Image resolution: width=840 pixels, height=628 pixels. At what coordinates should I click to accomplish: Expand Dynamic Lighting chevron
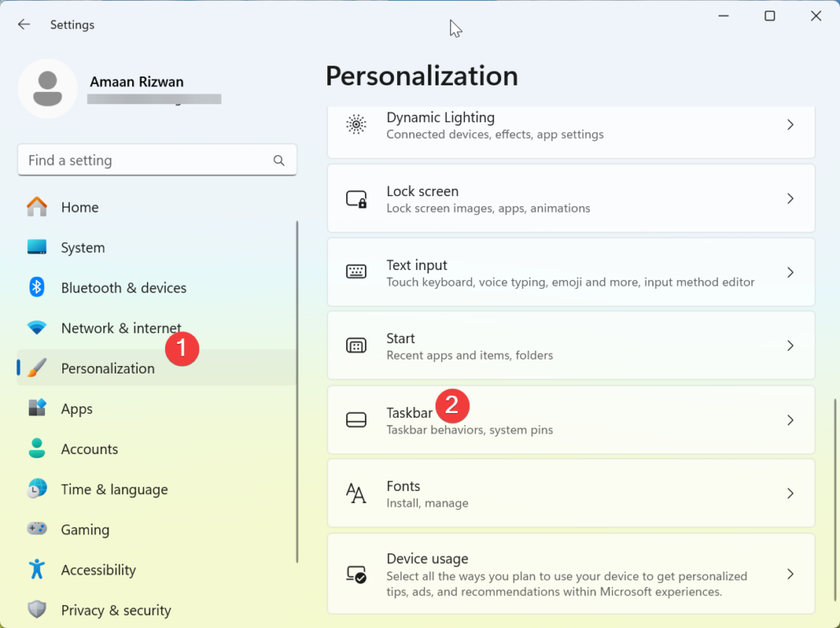coord(790,125)
